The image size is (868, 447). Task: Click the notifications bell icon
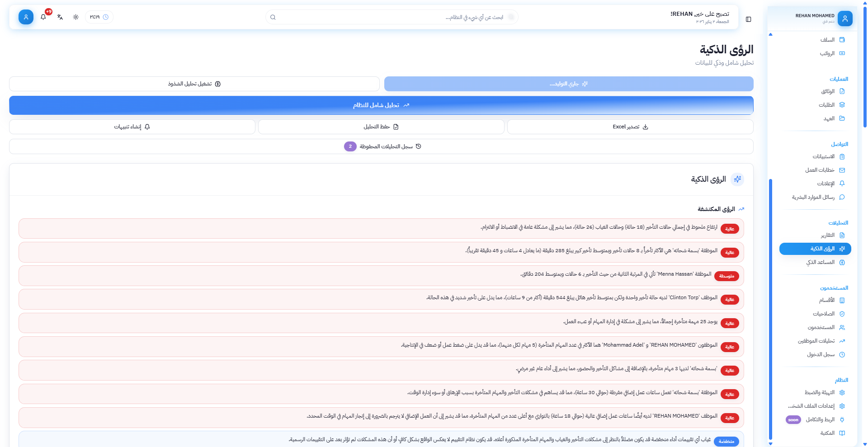pos(43,17)
